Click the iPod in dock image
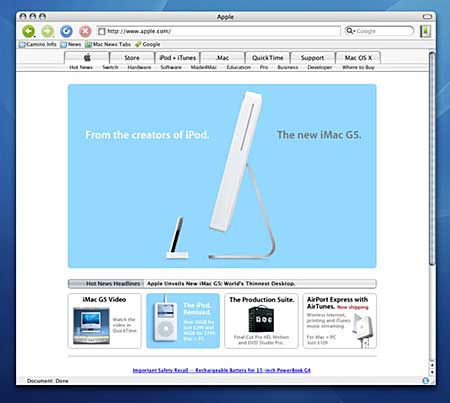This screenshot has height=403, width=450. tap(177, 238)
